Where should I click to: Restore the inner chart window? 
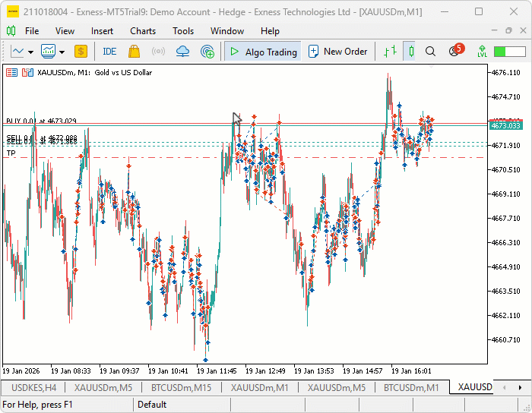(x=508, y=30)
